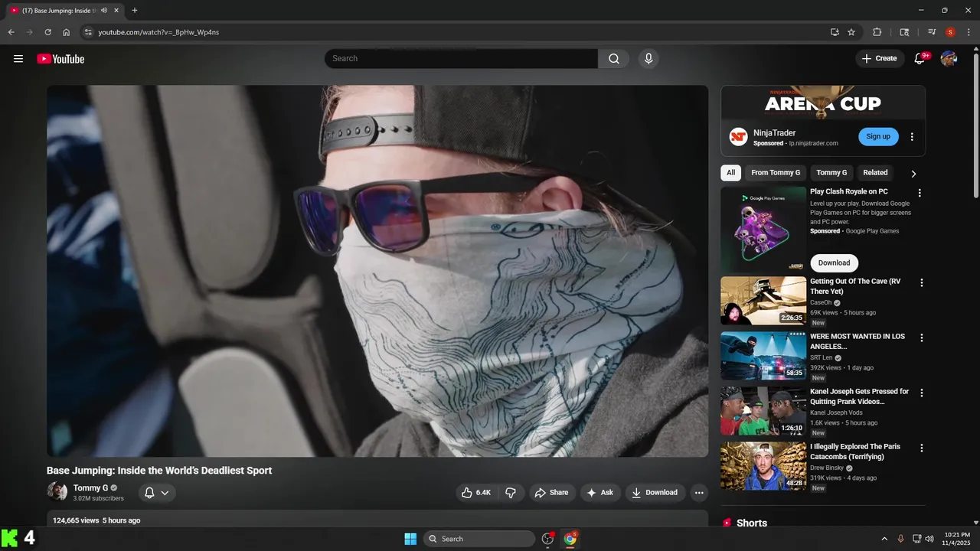Open a new browser tab
This screenshot has height=551, width=980.
pyautogui.click(x=135, y=11)
